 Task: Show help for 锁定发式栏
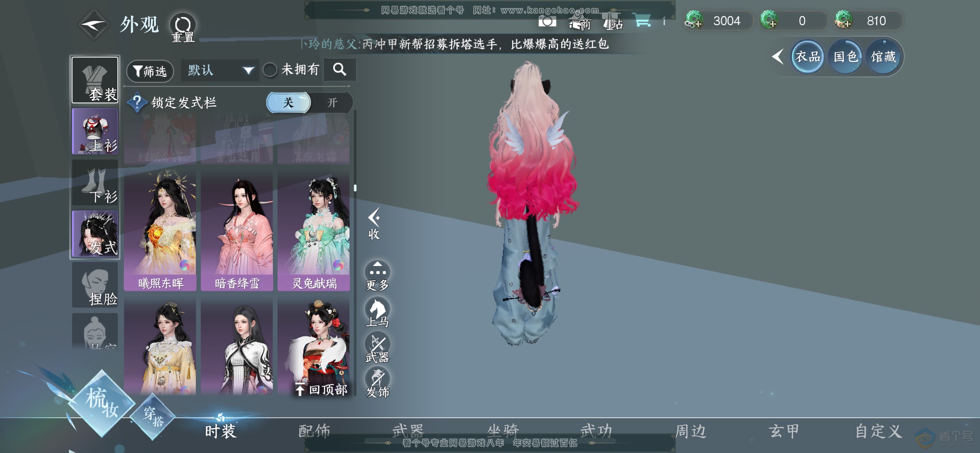pos(137,102)
